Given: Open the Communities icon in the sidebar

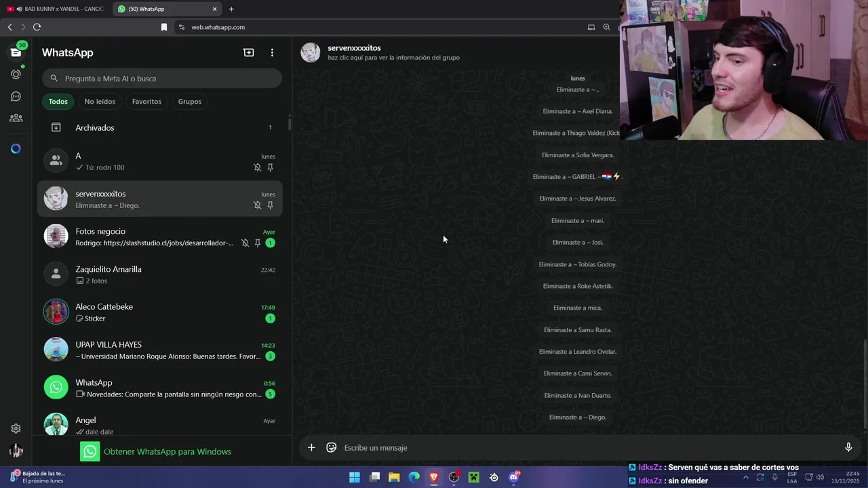Looking at the screenshot, I should click(x=16, y=118).
